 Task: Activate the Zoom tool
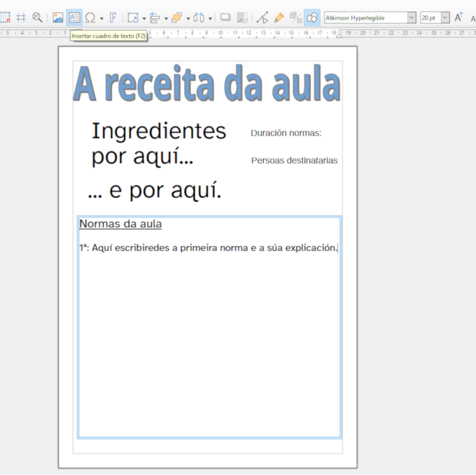coord(36,17)
